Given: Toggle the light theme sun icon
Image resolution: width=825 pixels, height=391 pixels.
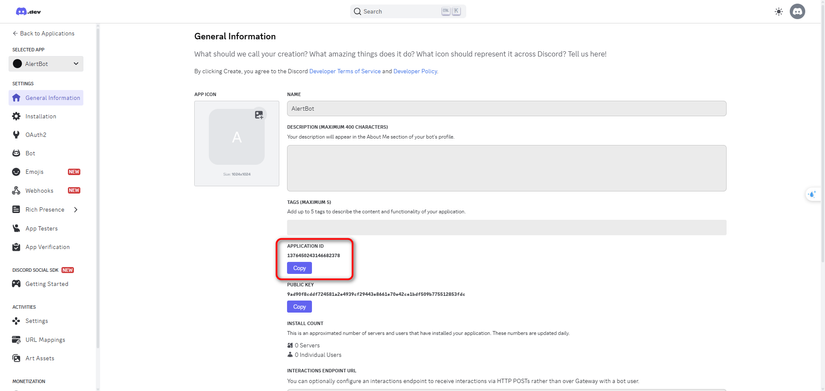Looking at the screenshot, I should click(779, 12).
